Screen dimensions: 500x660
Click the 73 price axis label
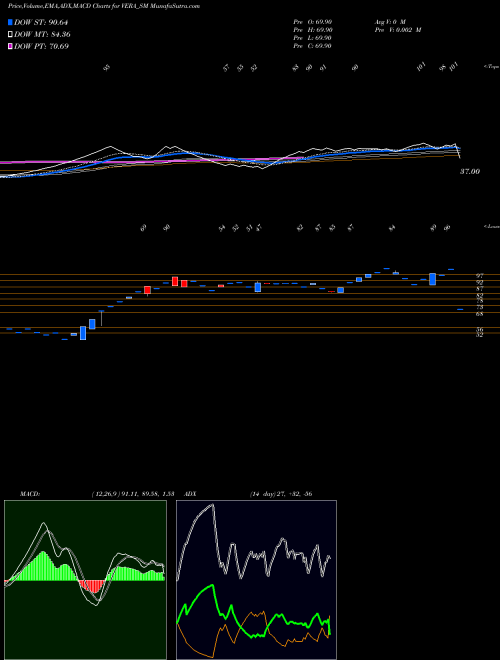[479, 307]
